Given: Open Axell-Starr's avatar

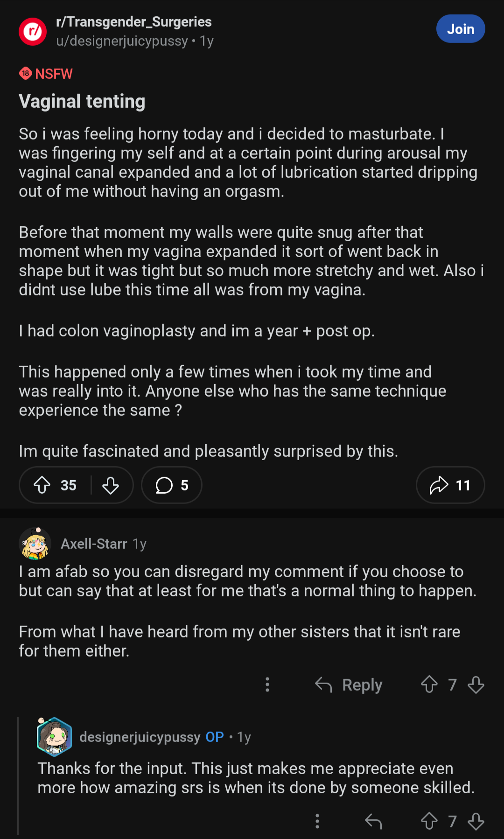Looking at the screenshot, I should (x=35, y=544).
